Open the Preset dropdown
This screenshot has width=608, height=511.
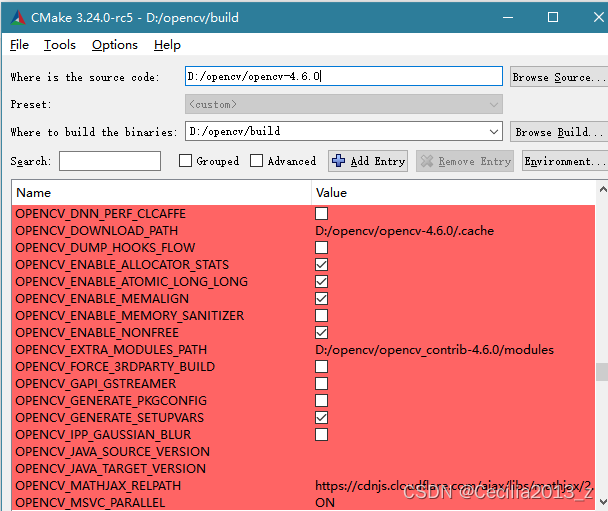click(344, 104)
